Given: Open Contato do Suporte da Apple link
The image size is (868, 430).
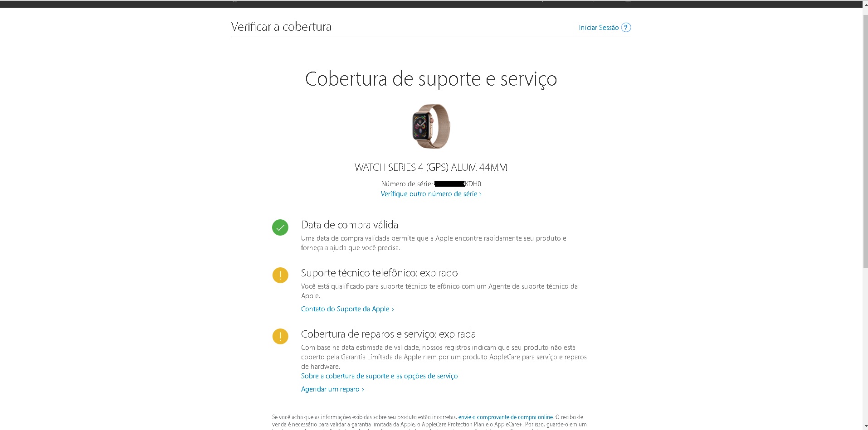Looking at the screenshot, I should coord(347,309).
